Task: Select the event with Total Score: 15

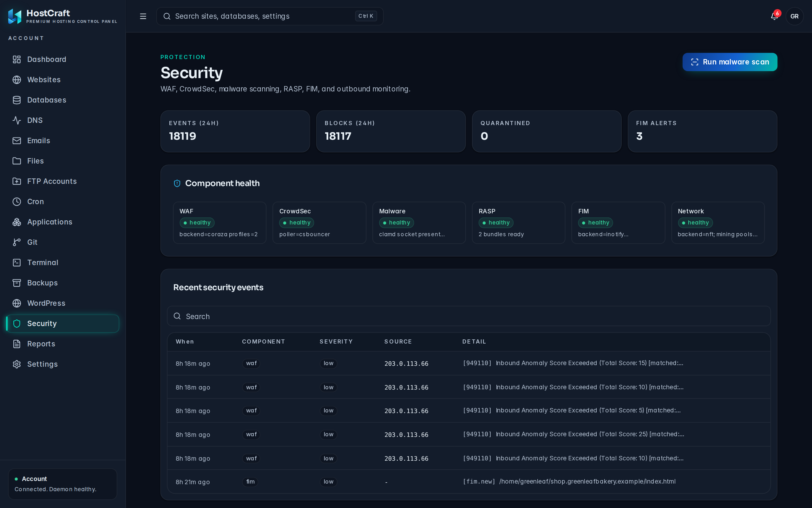Action: pyautogui.click(x=469, y=363)
